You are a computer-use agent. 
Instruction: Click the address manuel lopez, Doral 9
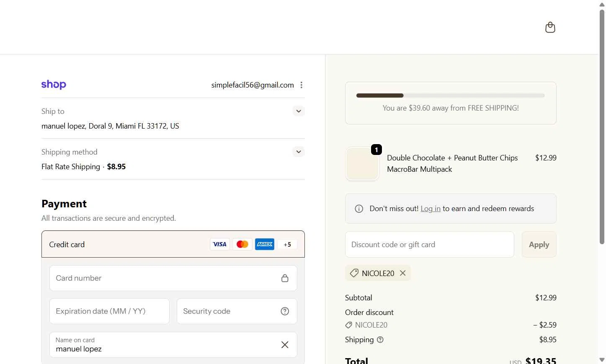tap(110, 126)
